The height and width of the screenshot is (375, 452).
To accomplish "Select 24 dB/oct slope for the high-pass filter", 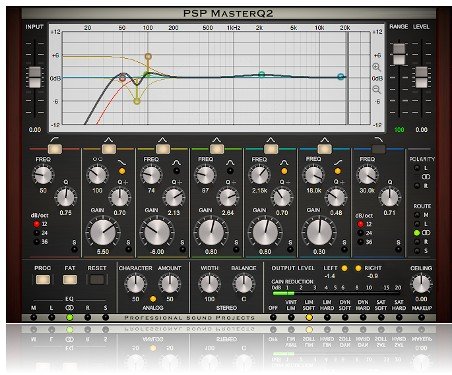I will tap(36, 233).
